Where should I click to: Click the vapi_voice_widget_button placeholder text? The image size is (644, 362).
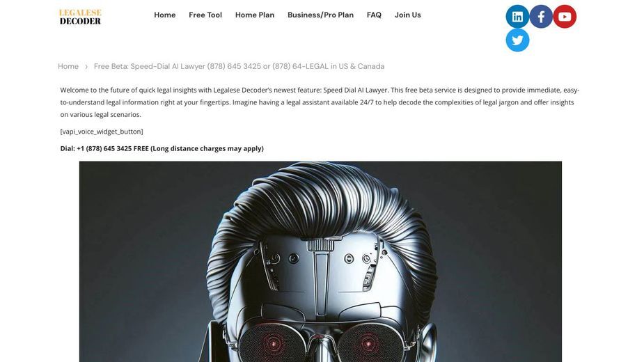coord(102,132)
